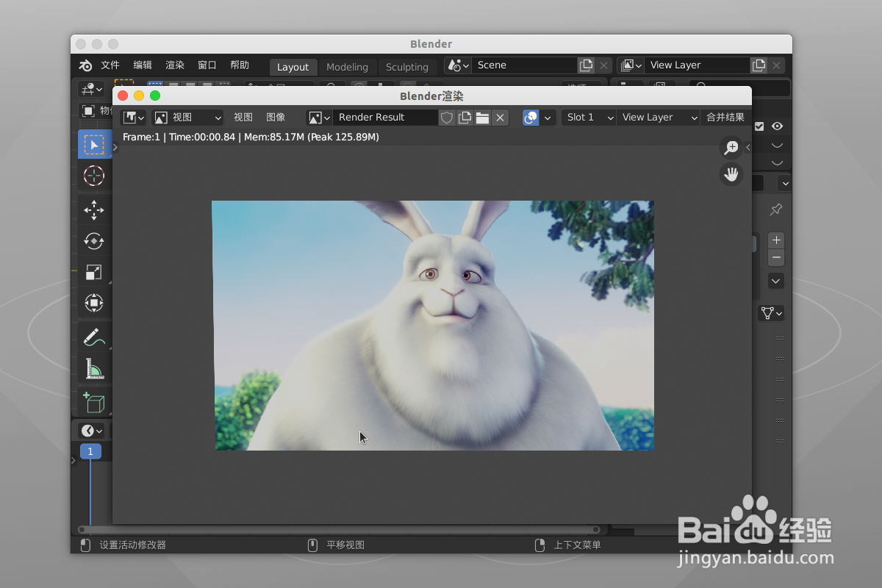The image size is (882, 588).
Task: Click the new scene icon next to Scene
Action: pos(586,65)
